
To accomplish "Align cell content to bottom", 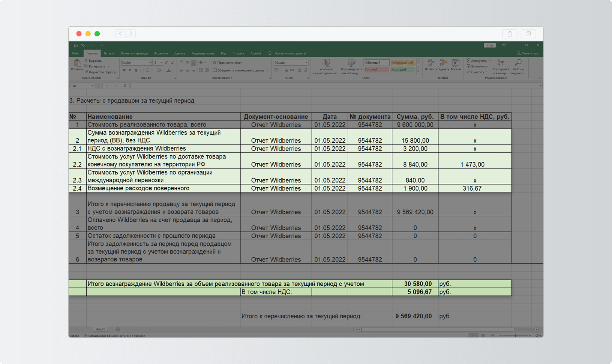I will 193,63.
